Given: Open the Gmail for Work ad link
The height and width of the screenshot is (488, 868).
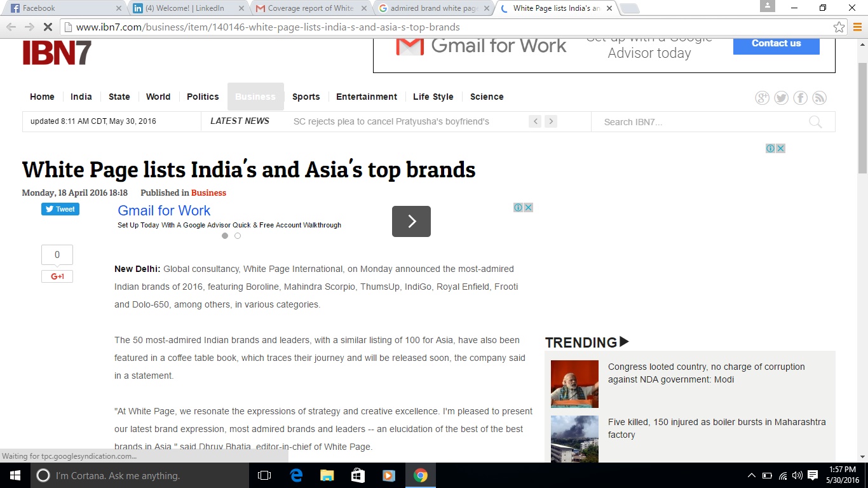Looking at the screenshot, I should (164, 210).
